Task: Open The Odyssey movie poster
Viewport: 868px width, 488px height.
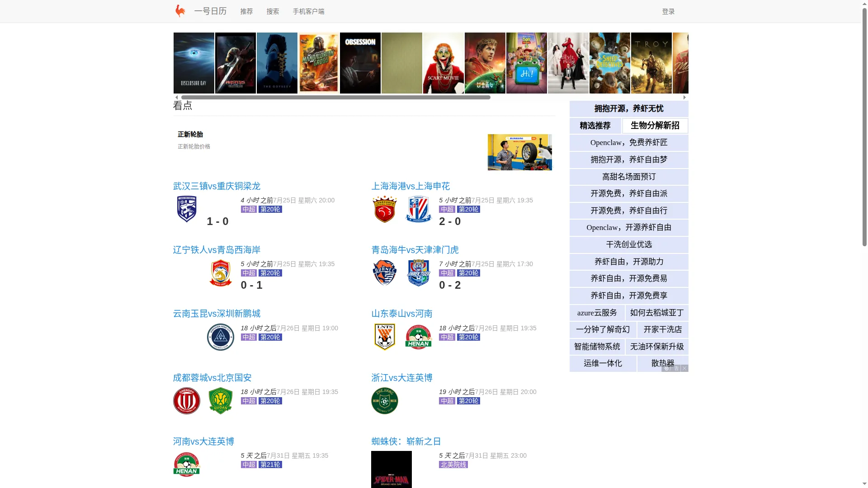Action: tap(277, 63)
